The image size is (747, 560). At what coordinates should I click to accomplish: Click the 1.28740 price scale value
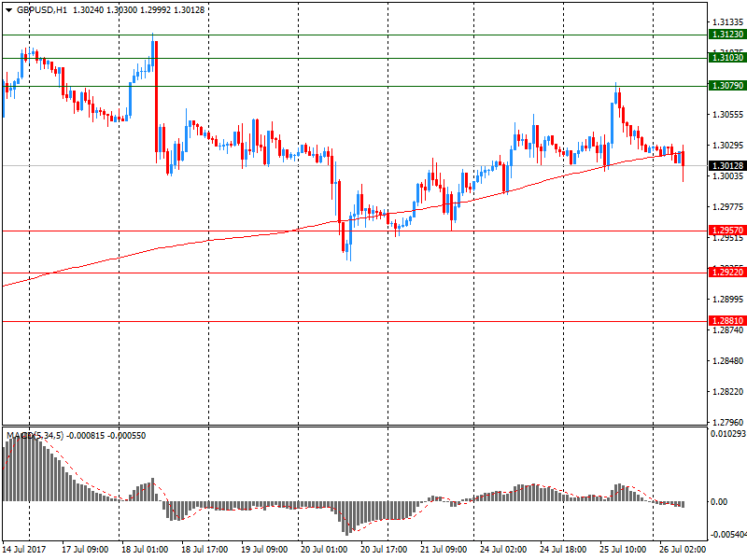point(727,330)
